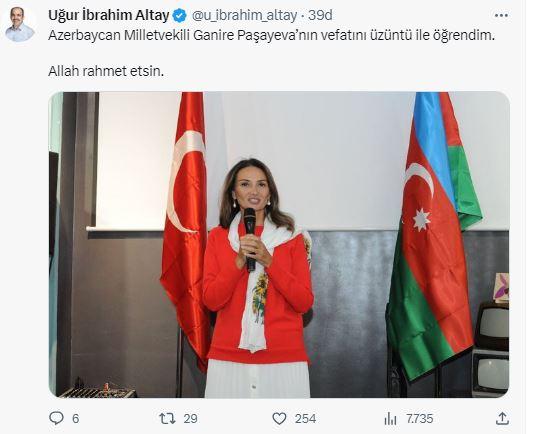Open the three-dot more options menu
Viewport: 537px width, 434px height.
click(501, 15)
